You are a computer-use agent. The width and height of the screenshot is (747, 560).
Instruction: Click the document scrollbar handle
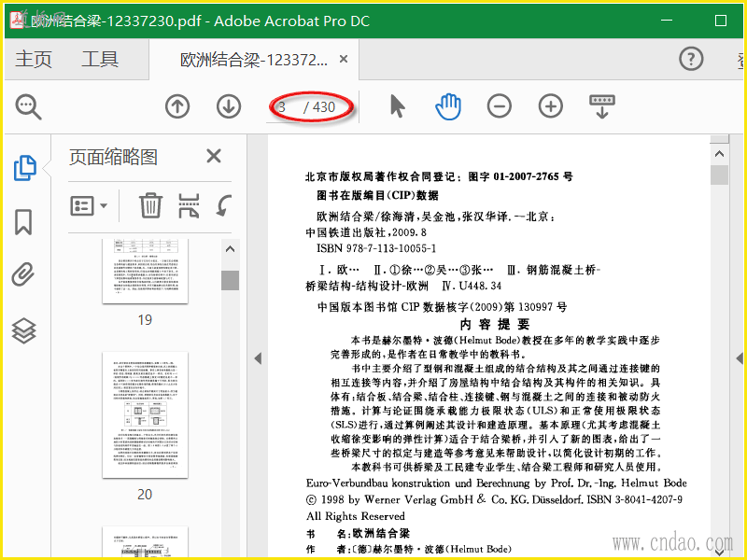tap(719, 175)
